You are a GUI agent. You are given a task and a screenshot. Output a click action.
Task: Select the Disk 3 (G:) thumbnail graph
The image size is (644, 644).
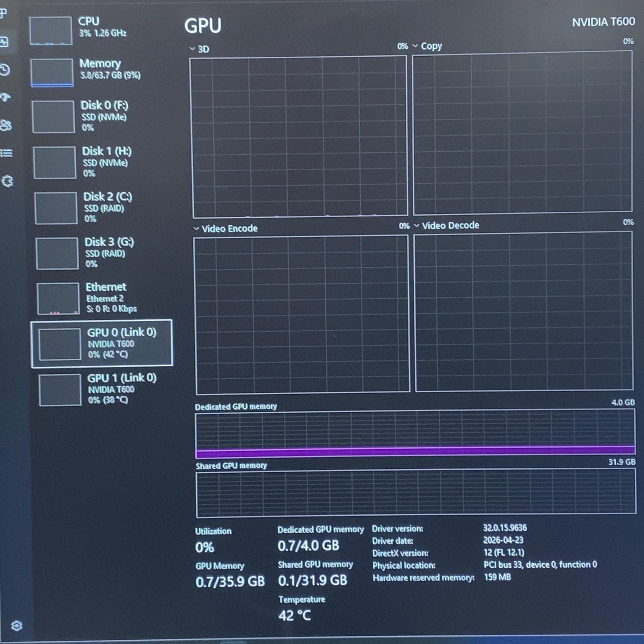click(57, 253)
